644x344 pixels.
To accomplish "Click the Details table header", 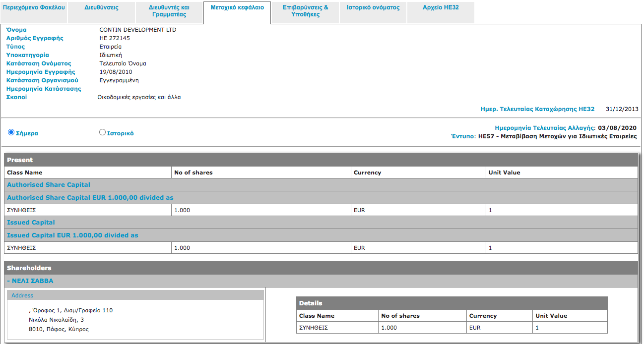I will click(311, 303).
